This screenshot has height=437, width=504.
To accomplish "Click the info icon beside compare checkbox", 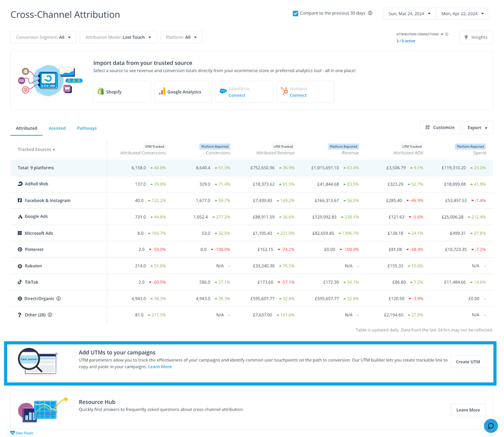I will [x=370, y=13].
